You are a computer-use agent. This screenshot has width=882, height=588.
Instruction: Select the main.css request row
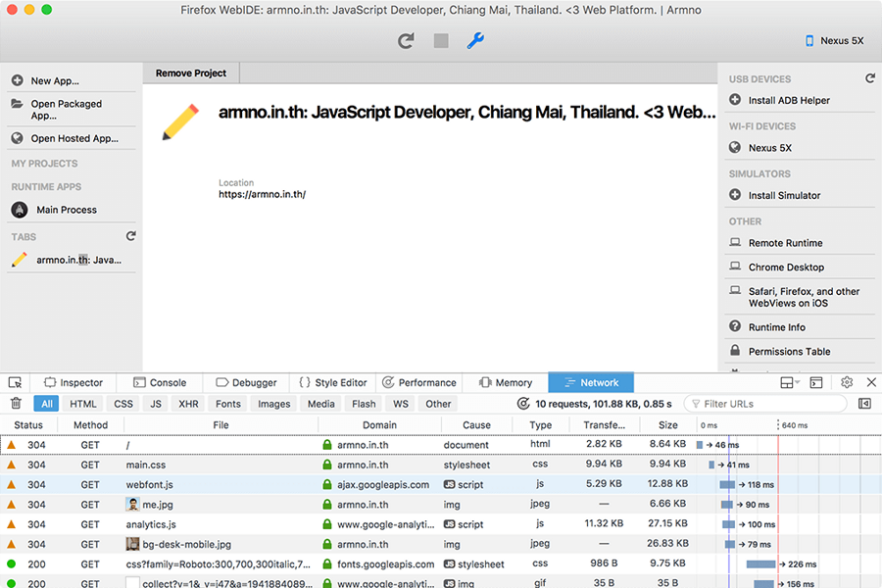(441, 465)
